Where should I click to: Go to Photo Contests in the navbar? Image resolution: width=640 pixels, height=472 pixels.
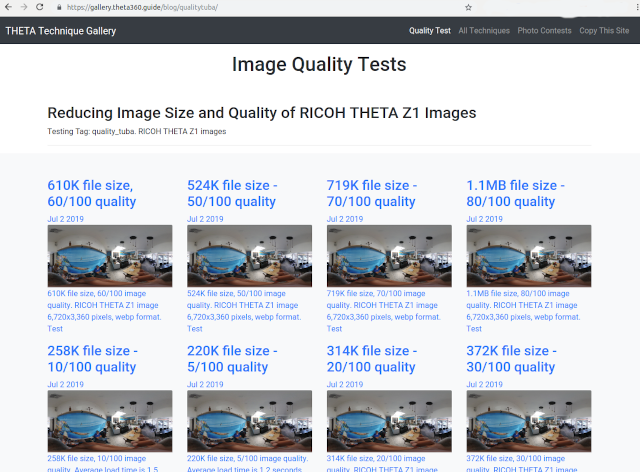544,31
